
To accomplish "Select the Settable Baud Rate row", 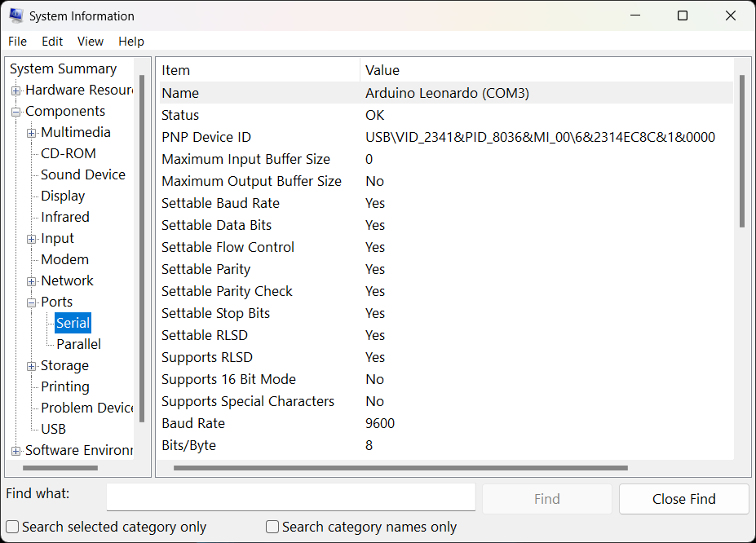I will pyautogui.click(x=446, y=203).
